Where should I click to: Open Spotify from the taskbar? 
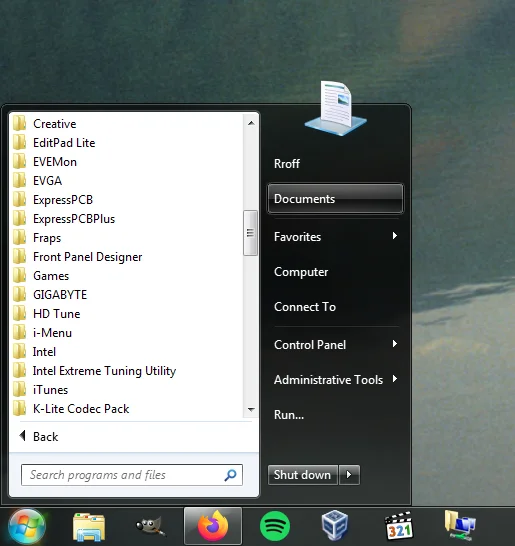275,526
